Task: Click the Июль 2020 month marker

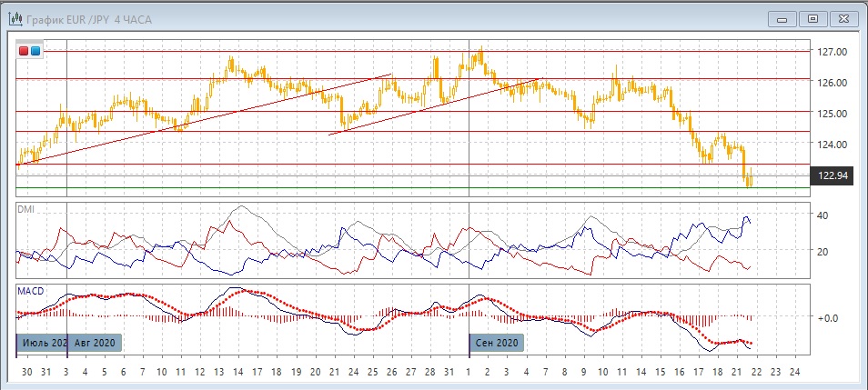Action: (41, 343)
